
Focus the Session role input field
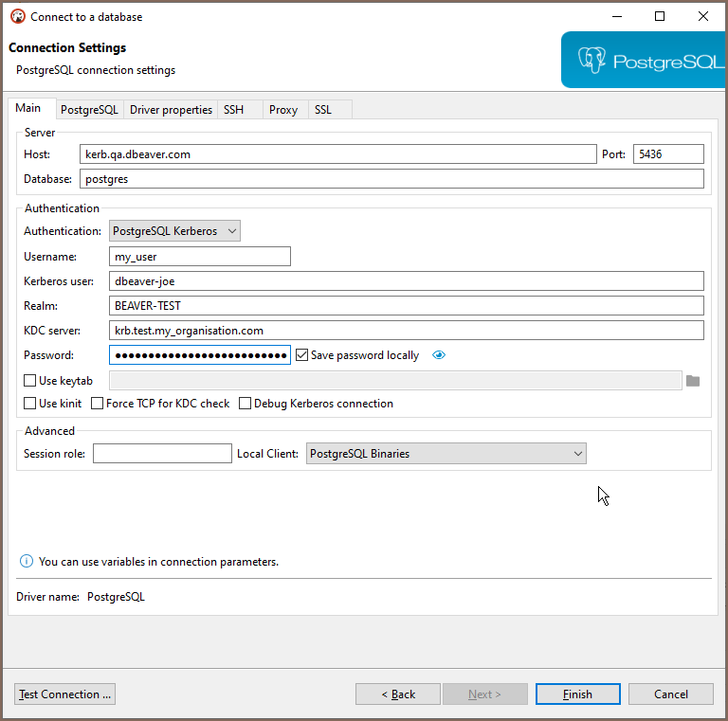tap(162, 453)
